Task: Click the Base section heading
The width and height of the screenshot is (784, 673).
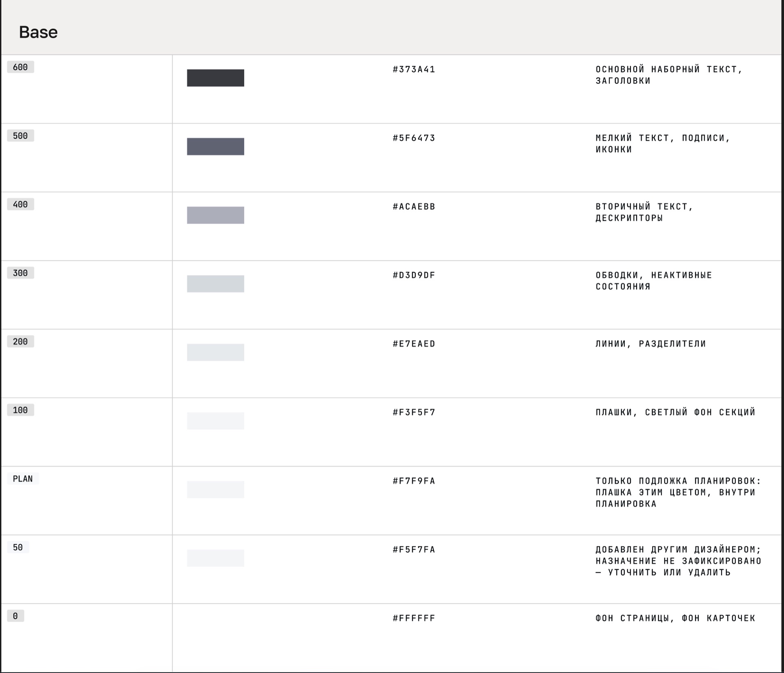Action: pyautogui.click(x=38, y=32)
